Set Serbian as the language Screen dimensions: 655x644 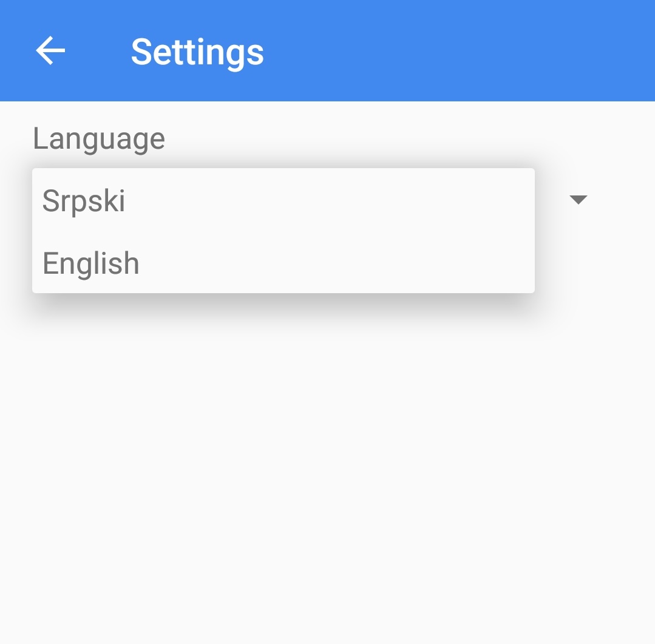tap(84, 201)
